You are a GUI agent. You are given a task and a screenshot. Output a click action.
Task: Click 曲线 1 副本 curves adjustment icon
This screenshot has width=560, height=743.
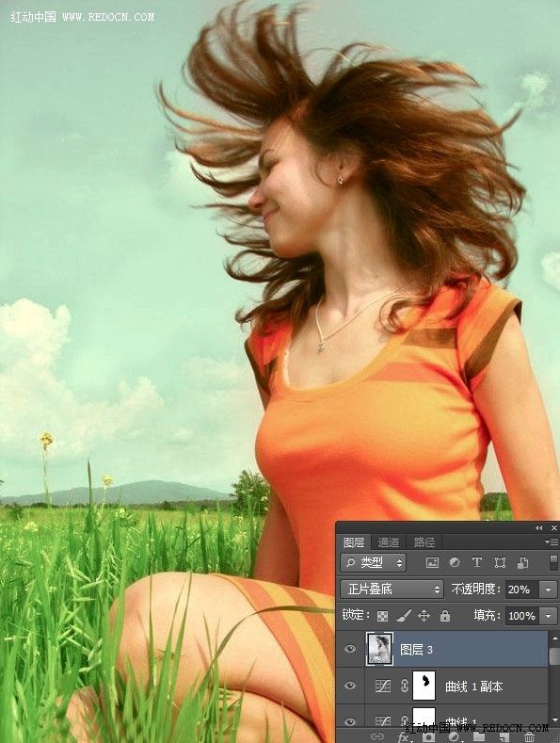tap(383, 686)
